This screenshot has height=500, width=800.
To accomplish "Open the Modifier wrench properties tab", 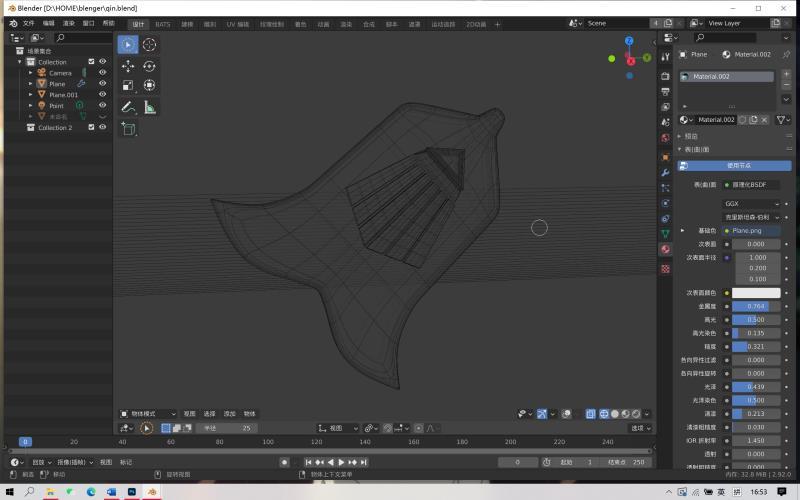I will tap(665, 172).
